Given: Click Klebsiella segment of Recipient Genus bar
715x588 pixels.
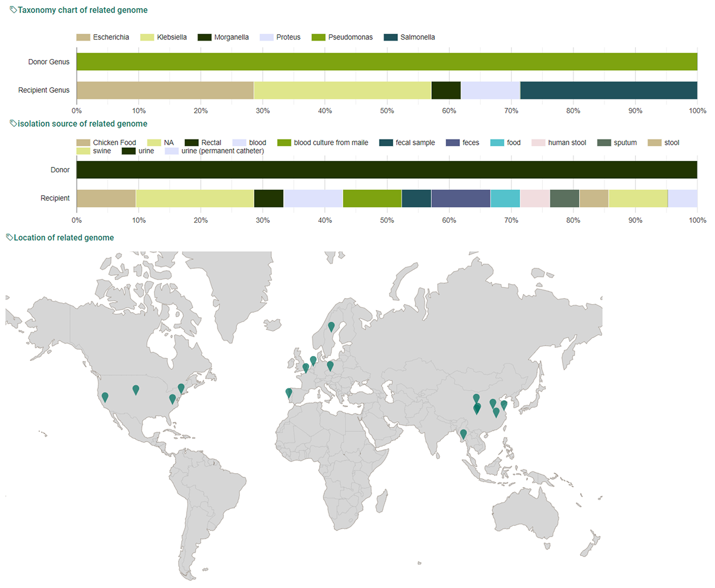Looking at the screenshot, I should tap(342, 91).
